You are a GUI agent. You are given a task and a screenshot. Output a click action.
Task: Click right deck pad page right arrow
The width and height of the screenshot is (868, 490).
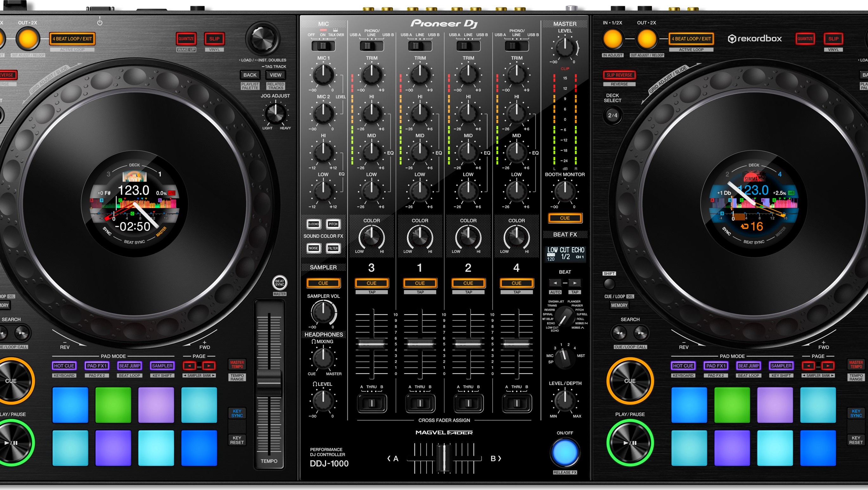(828, 366)
